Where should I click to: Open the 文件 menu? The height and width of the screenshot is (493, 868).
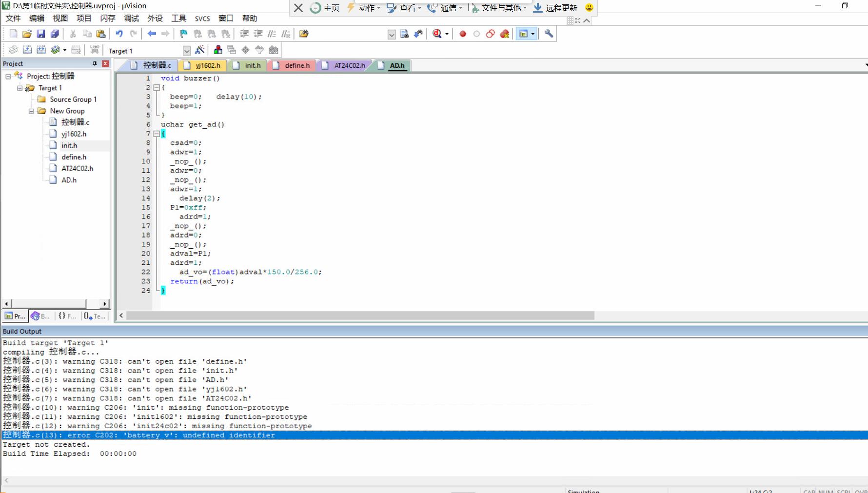pyautogui.click(x=13, y=19)
